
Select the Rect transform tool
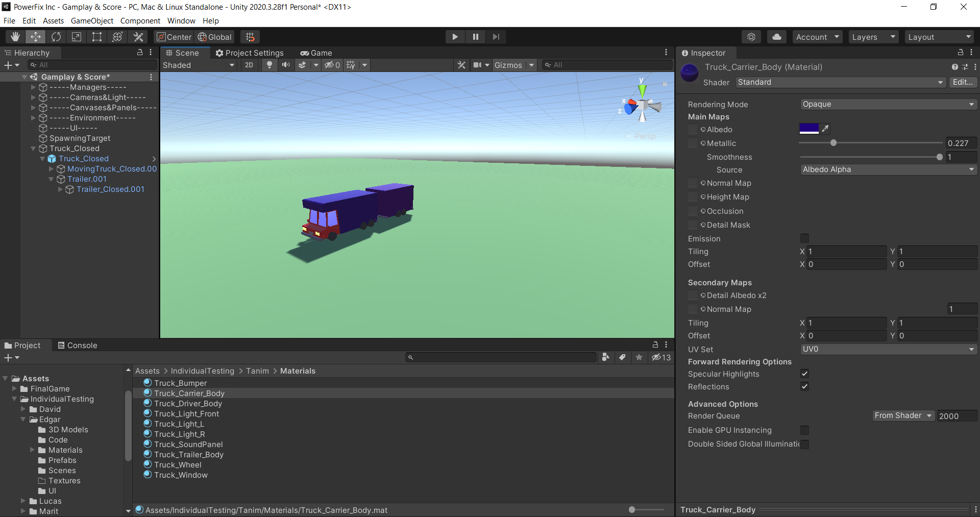coord(97,37)
